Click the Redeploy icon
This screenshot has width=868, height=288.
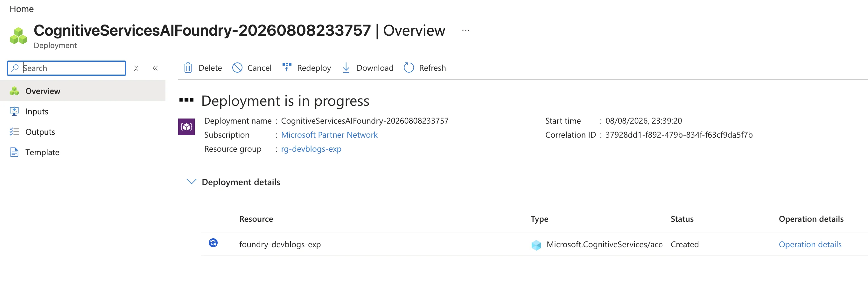[287, 68]
